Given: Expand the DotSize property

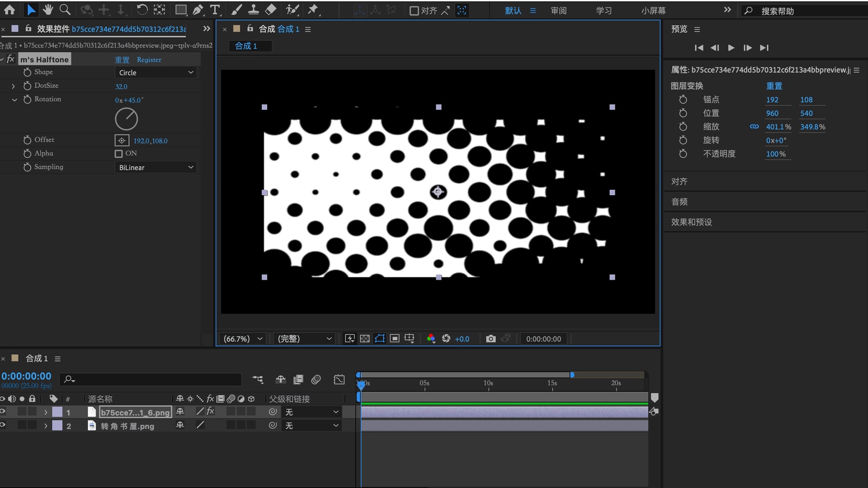Looking at the screenshot, I should pos(13,86).
